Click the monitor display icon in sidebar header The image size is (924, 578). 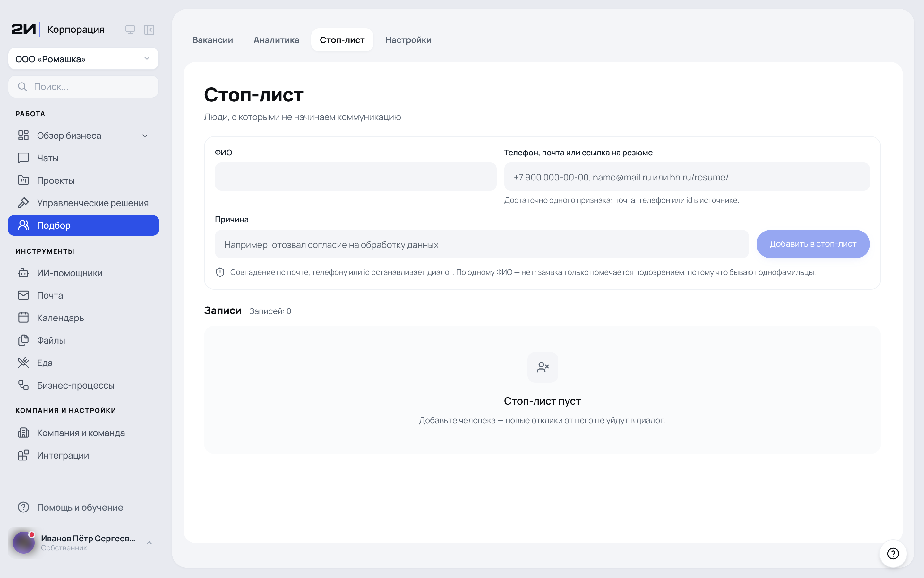(x=130, y=30)
